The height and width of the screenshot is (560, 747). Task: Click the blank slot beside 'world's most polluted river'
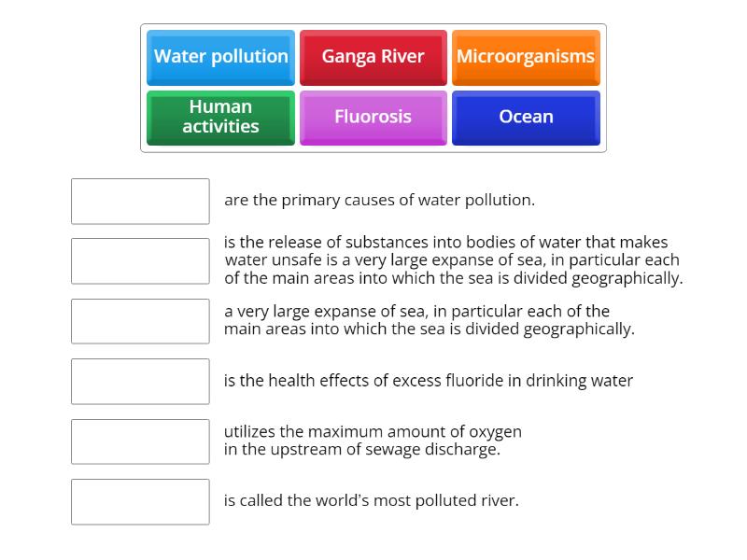point(140,501)
